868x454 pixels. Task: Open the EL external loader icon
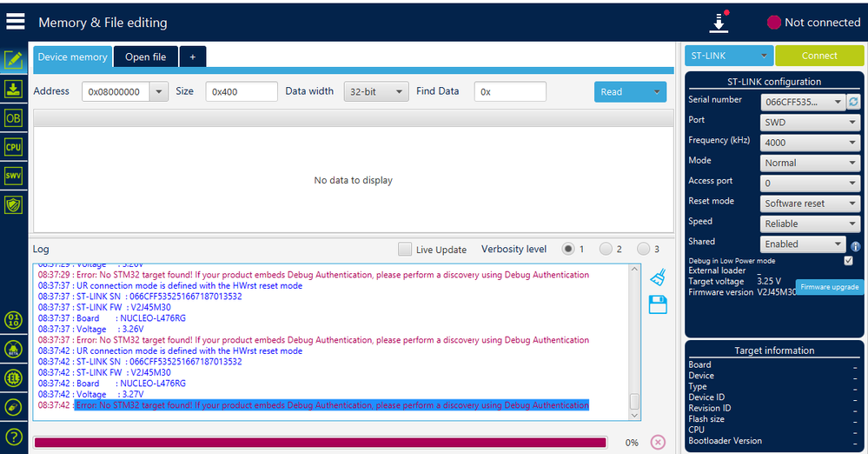[13, 378]
